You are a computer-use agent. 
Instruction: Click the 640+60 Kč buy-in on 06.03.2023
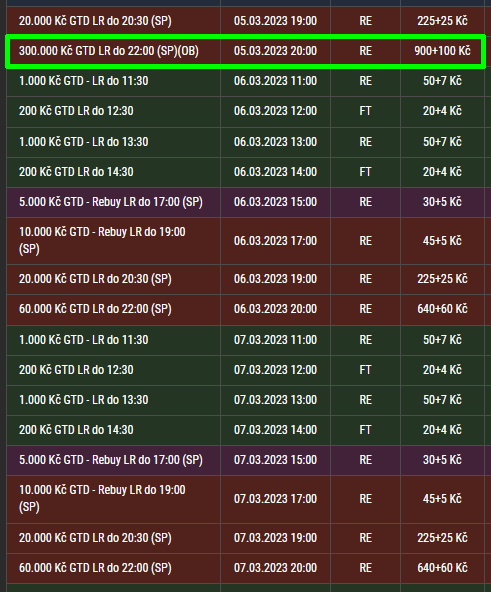coord(442,309)
